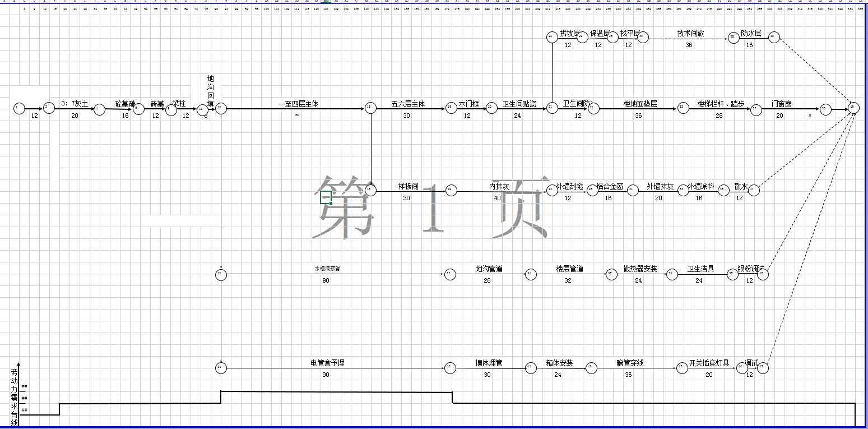Click the node before 地沟管道 task
The image size is (868, 429).
pyautogui.click(x=450, y=274)
